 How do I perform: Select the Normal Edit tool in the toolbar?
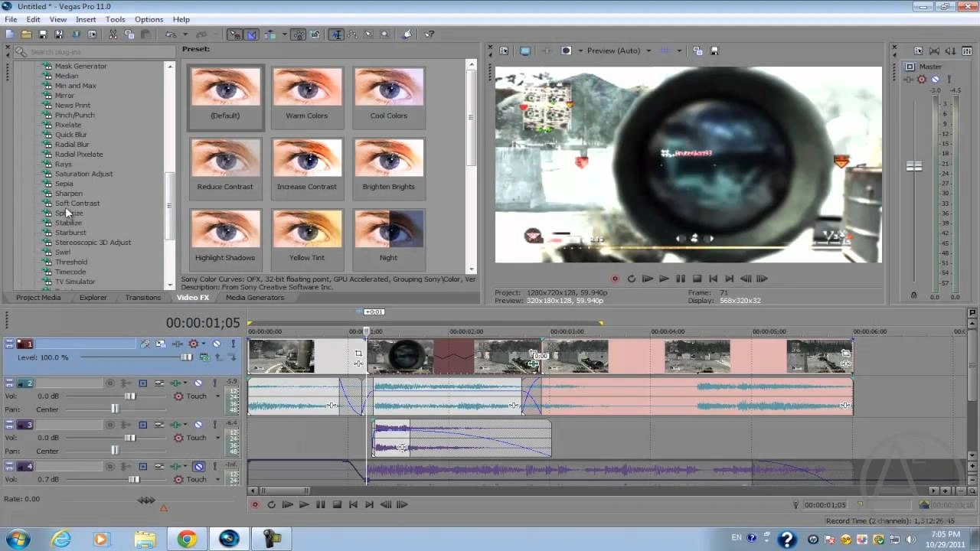tap(337, 34)
